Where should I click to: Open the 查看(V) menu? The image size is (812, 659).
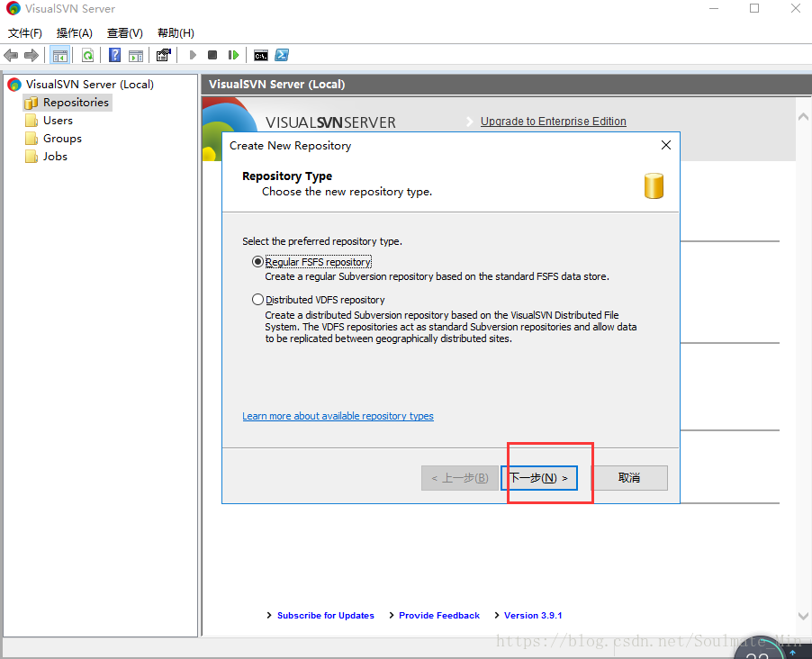click(125, 33)
